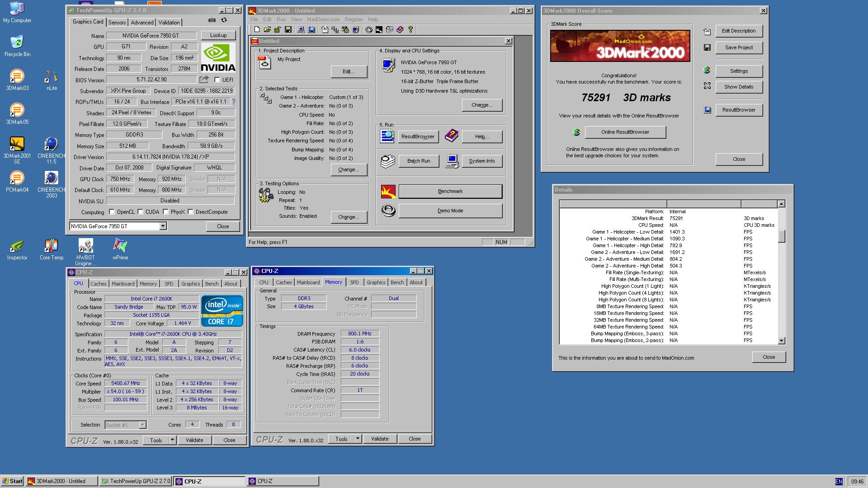Click the Lookup button in GPU-Z
This screenshot has height=488, width=868.
click(x=218, y=35)
